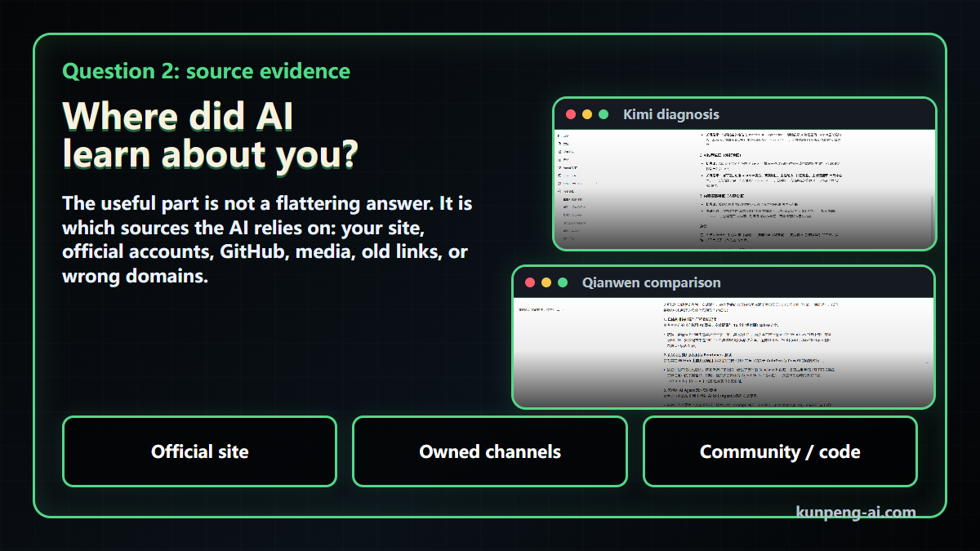The width and height of the screenshot is (980, 551).
Task: Click green dot in Kimi diagnosis window
Action: [604, 114]
